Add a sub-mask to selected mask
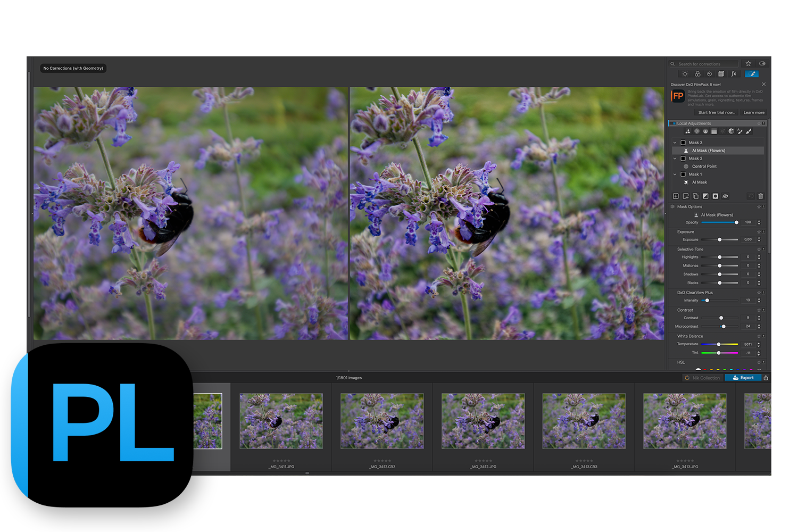This screenshot has width=798, height=532. (x=686, y=196)
